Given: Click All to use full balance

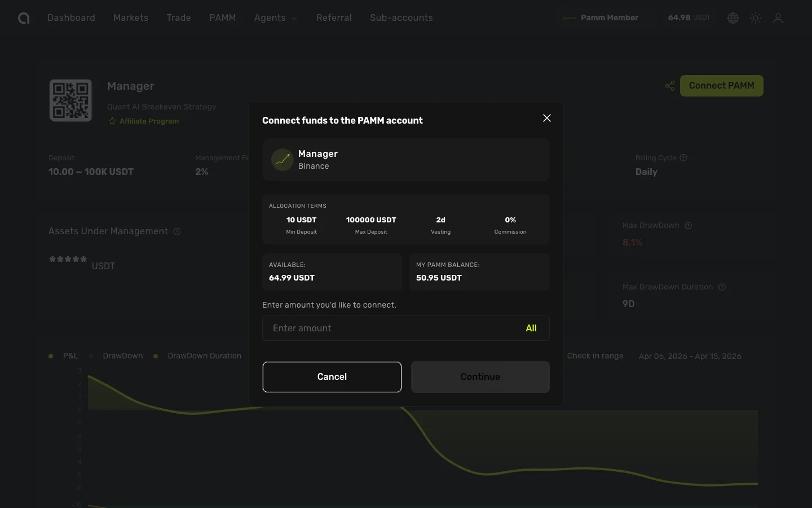Looking at the screenshot, I should click(x=531, y=329).
